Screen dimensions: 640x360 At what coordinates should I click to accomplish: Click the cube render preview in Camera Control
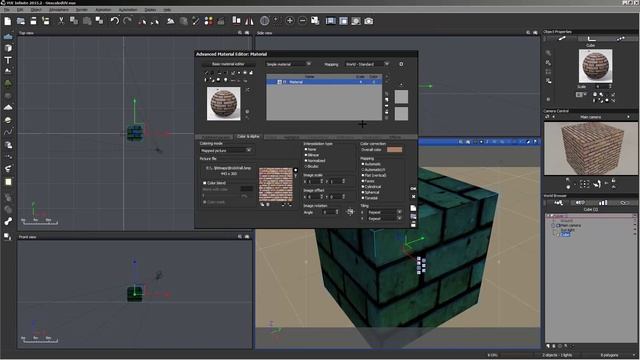coord(591,149)
